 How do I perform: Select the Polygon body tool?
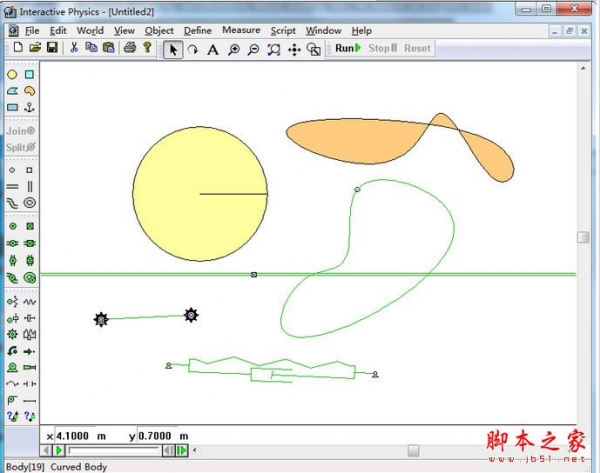point(12,91)
